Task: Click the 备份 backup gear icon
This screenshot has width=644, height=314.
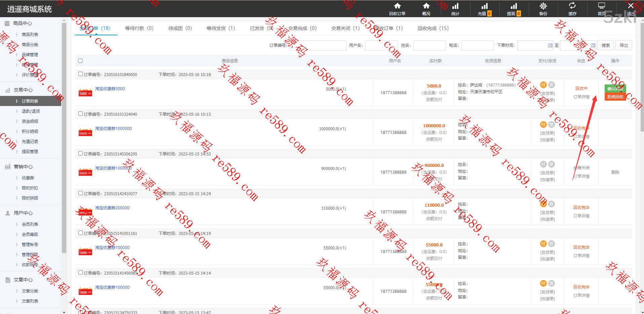Action: [x=543, y=6]
